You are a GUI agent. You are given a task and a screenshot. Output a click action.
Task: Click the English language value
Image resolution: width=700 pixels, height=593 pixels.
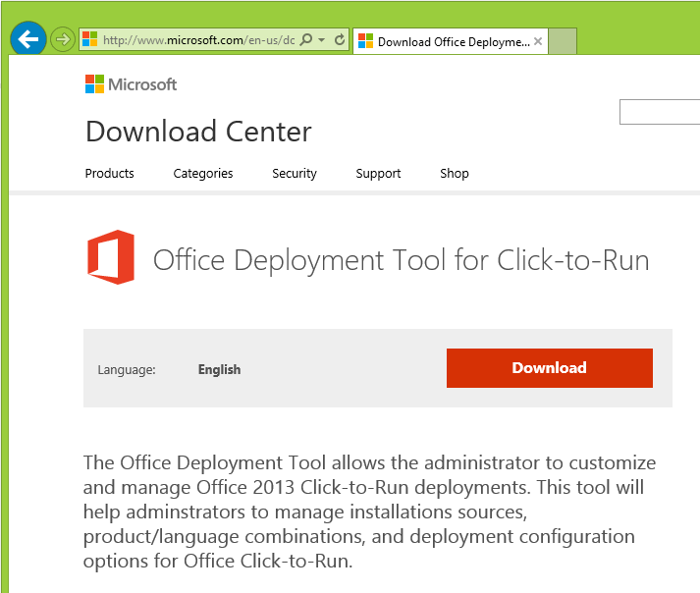[x=219, y=369]
